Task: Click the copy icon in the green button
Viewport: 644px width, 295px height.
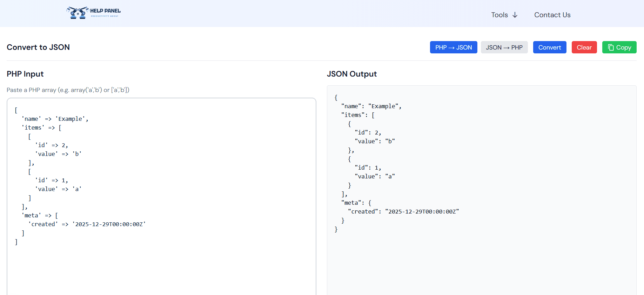Action: coord(611,47)
